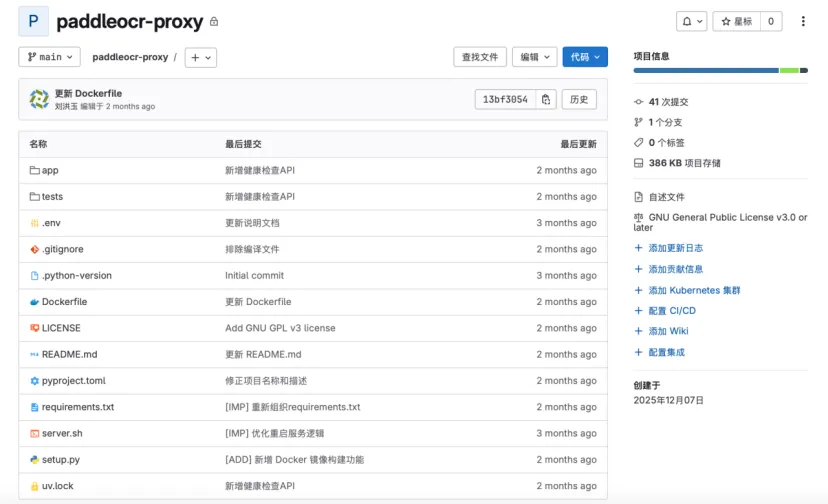Click 配置 CI/CD link

(x=672, y=311)
